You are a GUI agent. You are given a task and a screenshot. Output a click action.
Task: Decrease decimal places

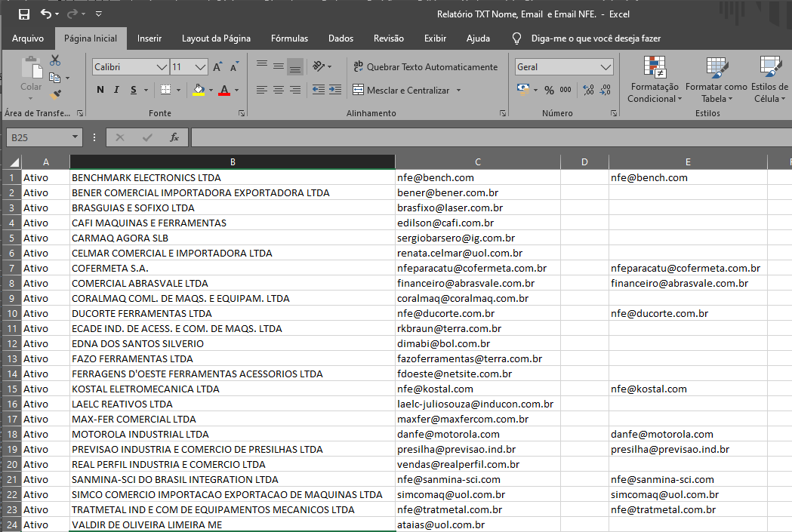605,90
